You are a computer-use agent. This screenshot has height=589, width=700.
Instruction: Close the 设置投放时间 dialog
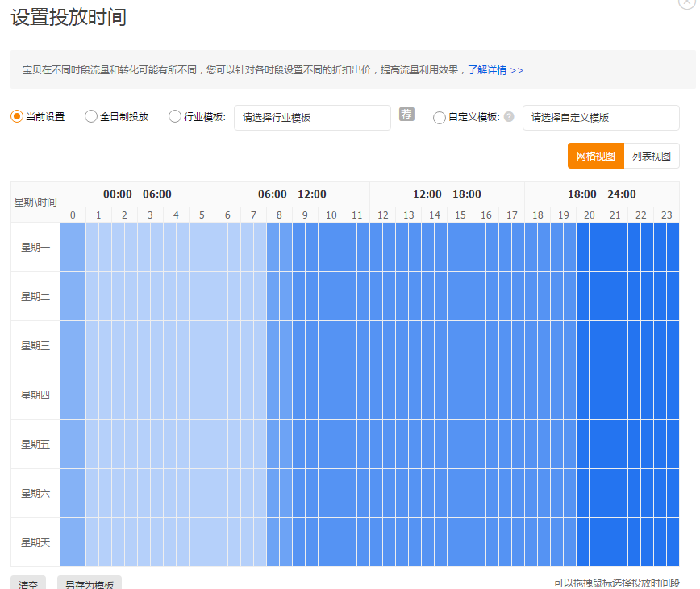click(687, 2)
